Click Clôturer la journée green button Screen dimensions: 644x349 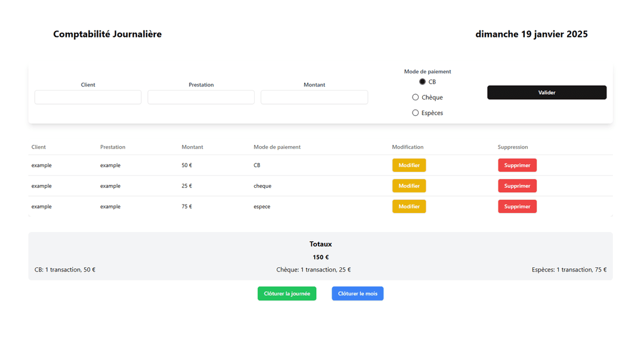[x=287, y=294]
